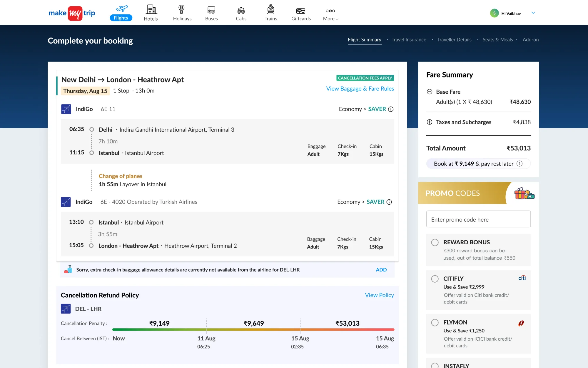The height and width of the screenshot is (368, 588).
Task: Click ADD for extra check-in baggage
Action: pos(381,270)
